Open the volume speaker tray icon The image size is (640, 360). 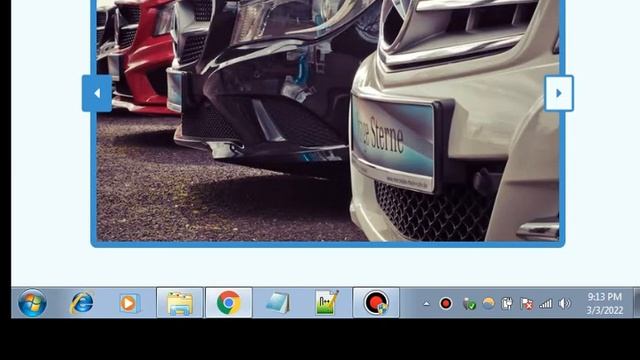click(x=564, y=304)
